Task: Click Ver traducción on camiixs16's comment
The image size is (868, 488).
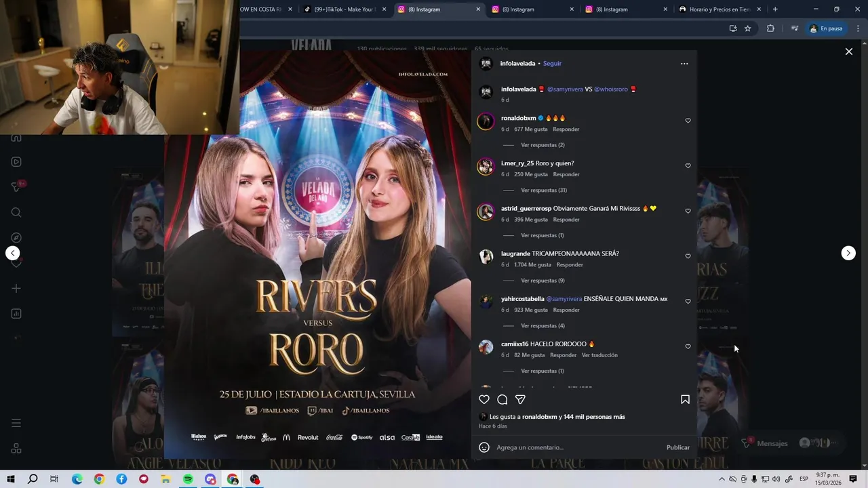Action: (x=599, y=355)
